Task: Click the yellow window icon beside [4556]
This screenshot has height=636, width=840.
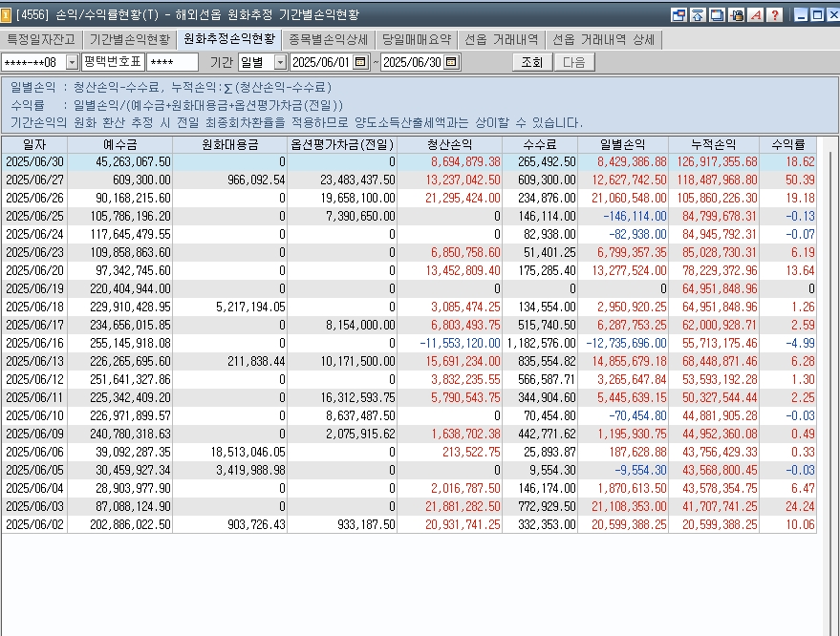Action: tap(6, 14)
